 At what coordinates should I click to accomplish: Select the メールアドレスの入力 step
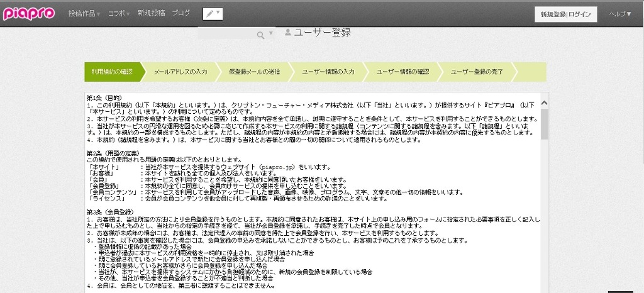coord(180,72)
